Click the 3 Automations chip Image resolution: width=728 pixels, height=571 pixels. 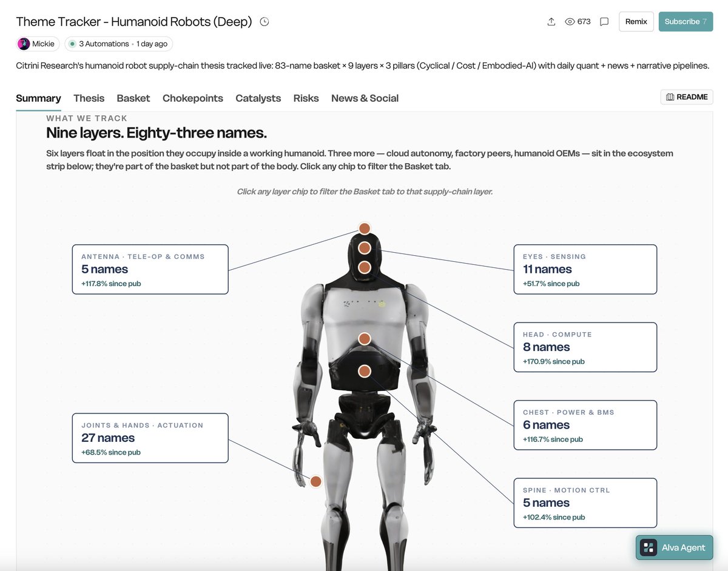coord(119,44)
